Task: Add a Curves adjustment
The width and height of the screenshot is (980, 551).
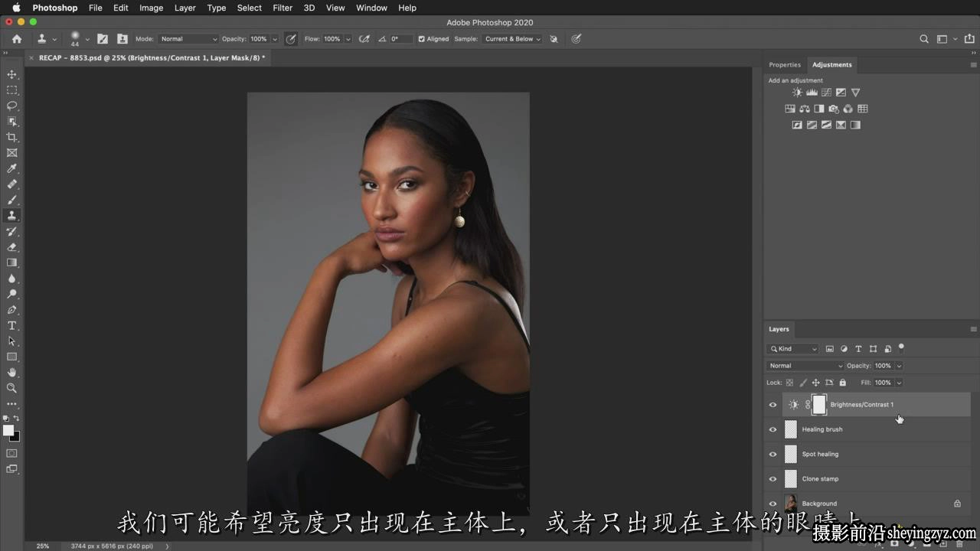Action: 826,93
